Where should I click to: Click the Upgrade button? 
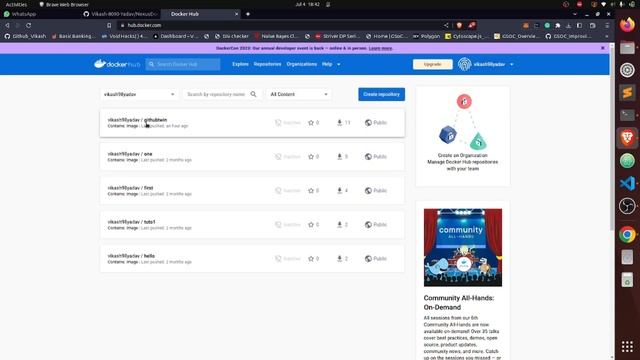coord(433,64)
